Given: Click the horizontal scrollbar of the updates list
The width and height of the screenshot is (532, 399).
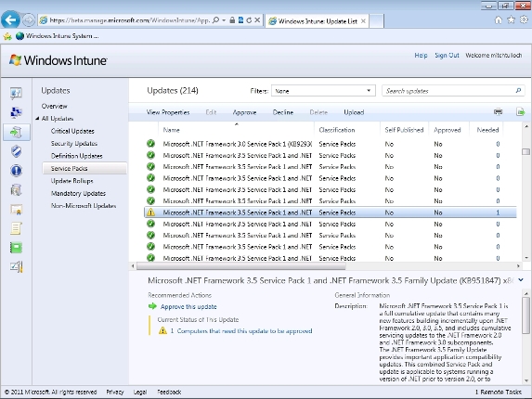Looking at the screenshot, I should [240, 266].
